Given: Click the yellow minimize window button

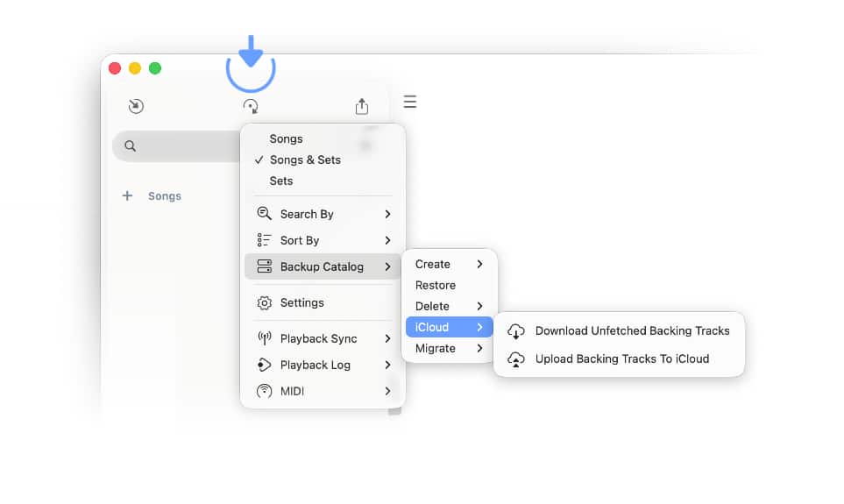Looking at the screenshot, I should [135, 68].
